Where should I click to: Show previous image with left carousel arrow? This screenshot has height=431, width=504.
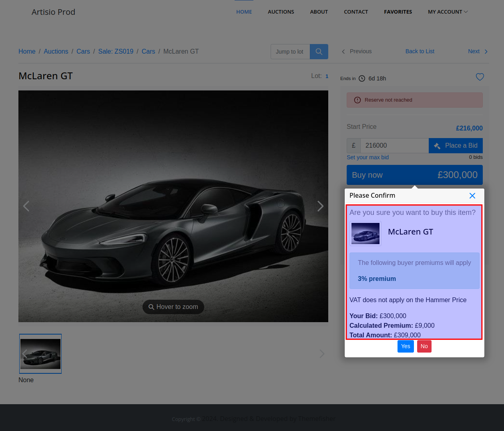[26, 206]
